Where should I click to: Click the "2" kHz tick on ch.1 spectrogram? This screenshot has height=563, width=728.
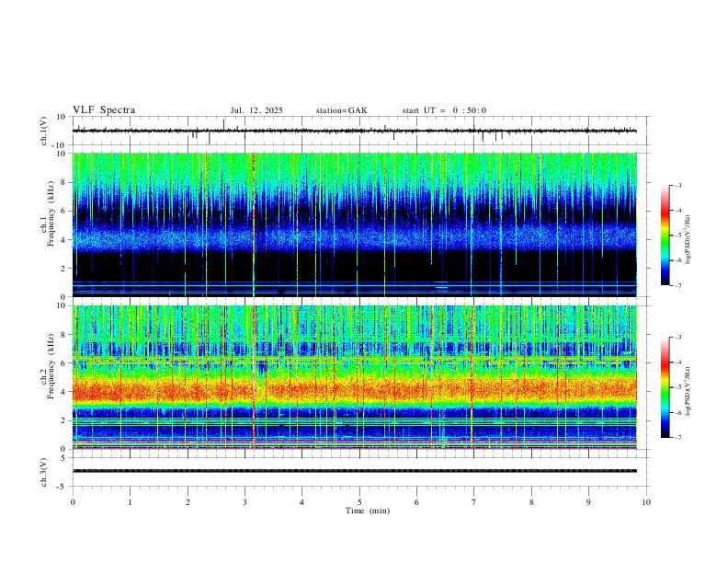[63, 269]
